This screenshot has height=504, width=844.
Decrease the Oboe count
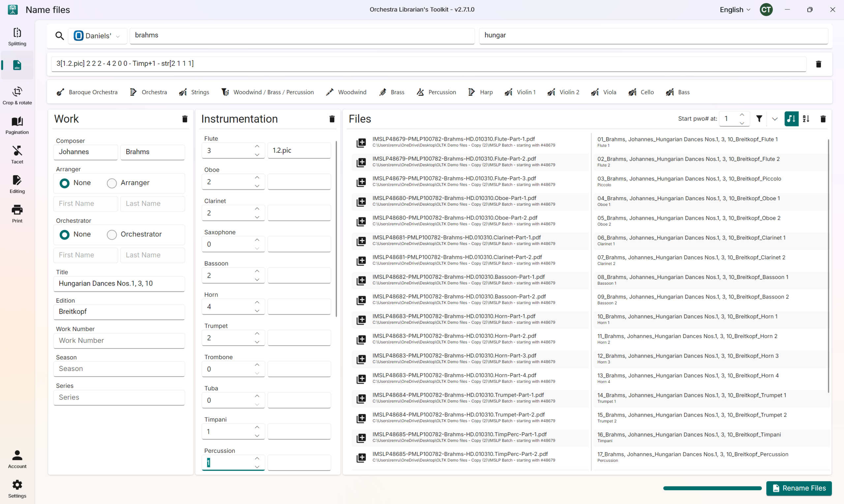click(257, 186)
